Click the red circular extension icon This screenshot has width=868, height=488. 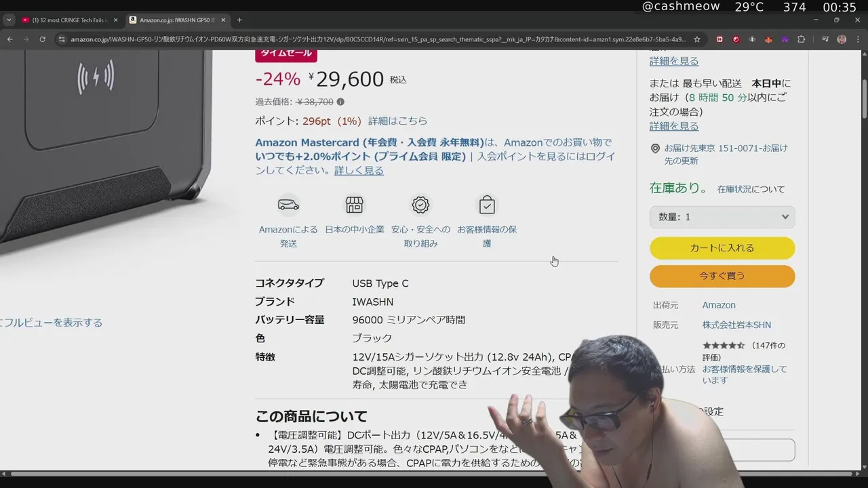point(736,39)
